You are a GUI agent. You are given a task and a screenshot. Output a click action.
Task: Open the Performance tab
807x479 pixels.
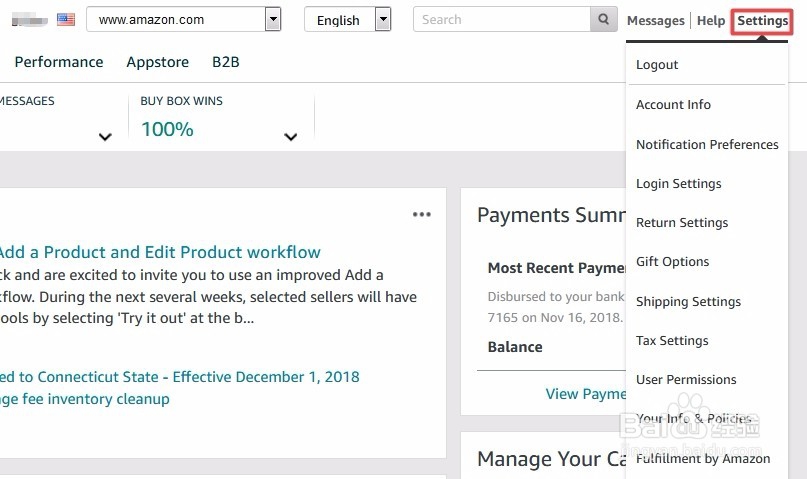coord(59,62)
